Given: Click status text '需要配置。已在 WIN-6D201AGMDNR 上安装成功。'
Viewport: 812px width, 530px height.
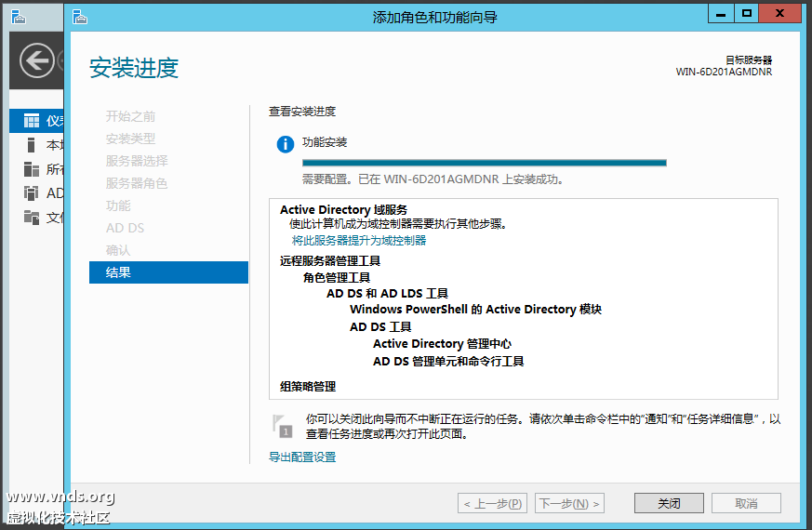Looking at the screenshot, I should (x=433, y=179).
